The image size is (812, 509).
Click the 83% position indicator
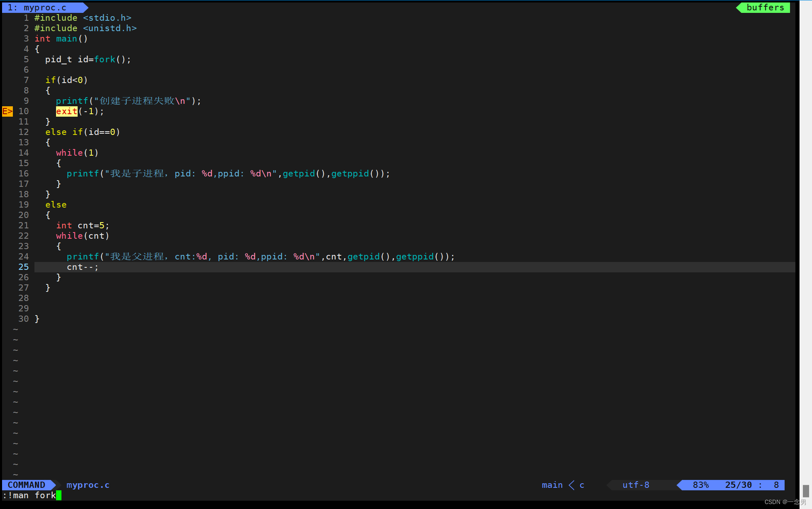(701, 485)
